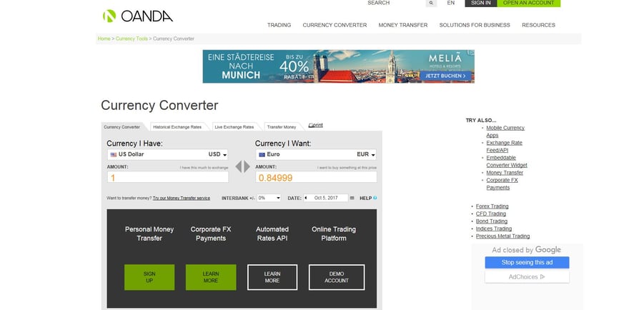Open the Forex Trading link

492,206
